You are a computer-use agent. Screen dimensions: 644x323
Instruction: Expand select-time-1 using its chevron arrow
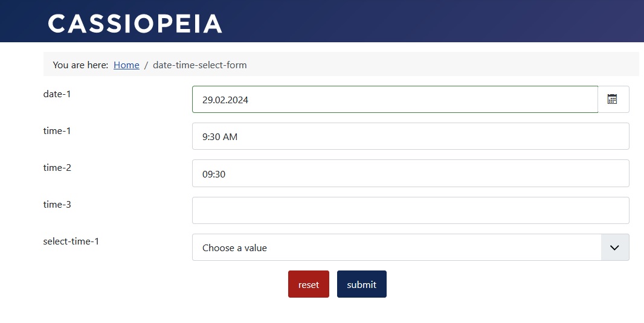(615, 248)
